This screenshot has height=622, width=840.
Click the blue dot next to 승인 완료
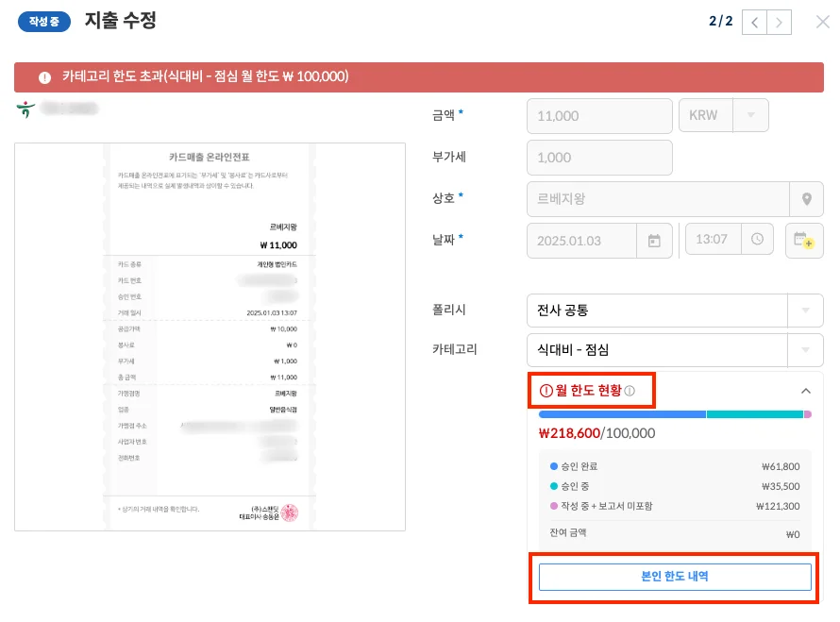tap(554, 466)
